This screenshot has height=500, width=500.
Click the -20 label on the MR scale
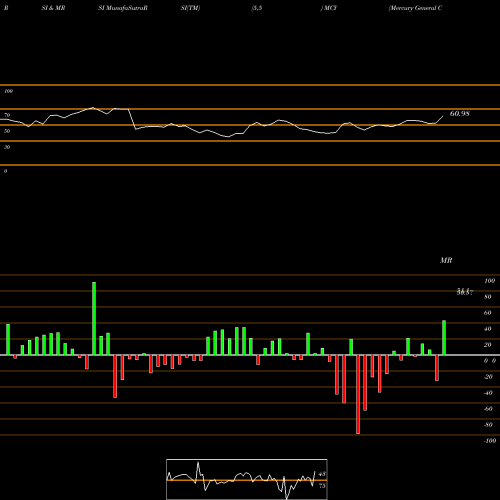pyautogui.click(x=488, y=377)
